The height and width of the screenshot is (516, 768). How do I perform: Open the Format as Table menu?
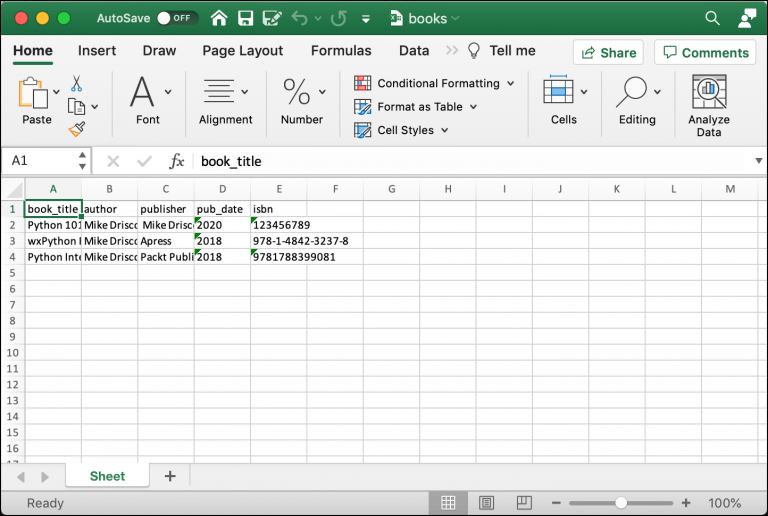coord(416,107)
